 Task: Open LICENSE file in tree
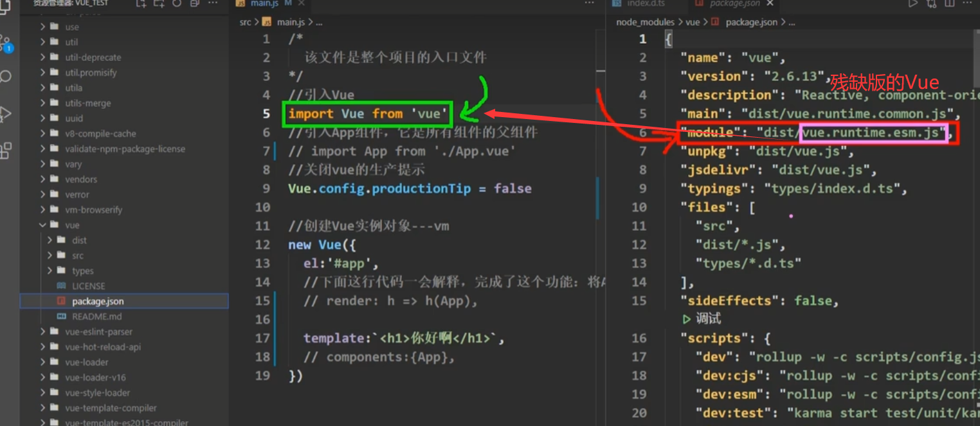[x=124, y=286]
